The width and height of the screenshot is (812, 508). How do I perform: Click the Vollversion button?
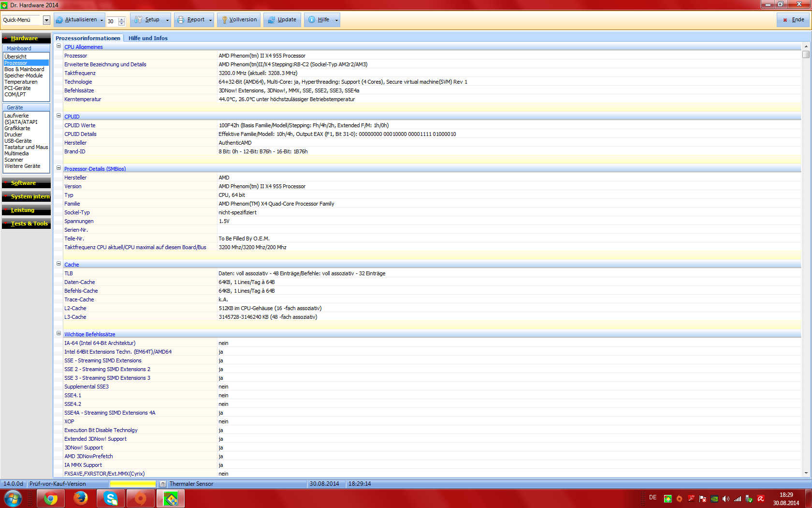point(239,20)
